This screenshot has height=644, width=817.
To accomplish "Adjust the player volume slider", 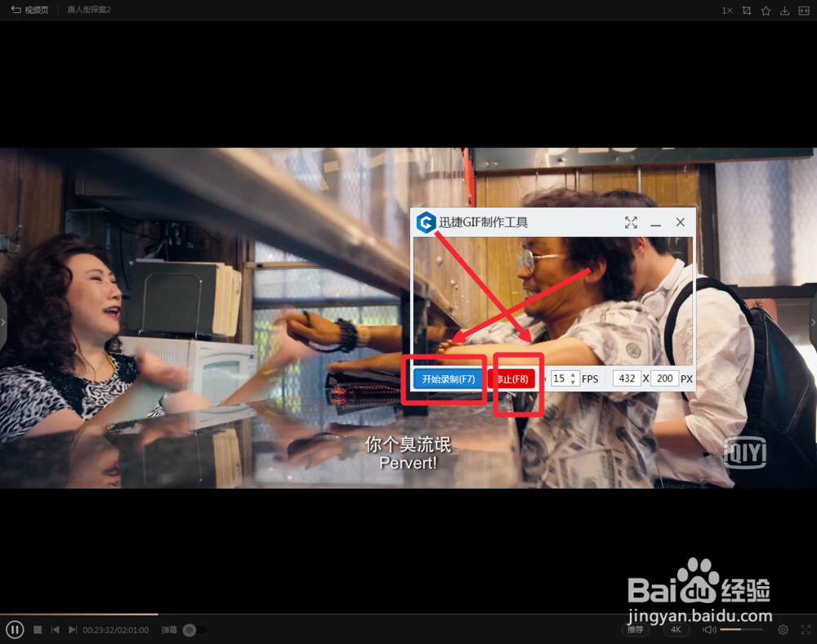I will click(741, 629).
